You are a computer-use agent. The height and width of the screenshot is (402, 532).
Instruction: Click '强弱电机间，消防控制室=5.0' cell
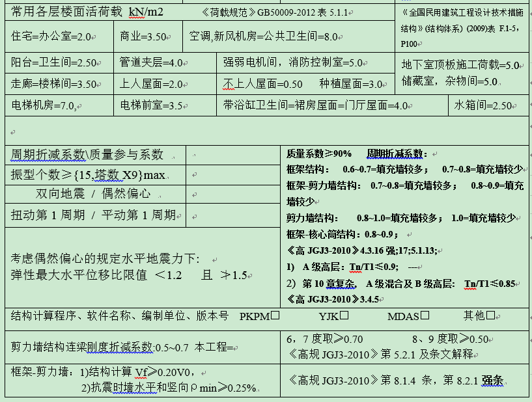tap(305, 62)
